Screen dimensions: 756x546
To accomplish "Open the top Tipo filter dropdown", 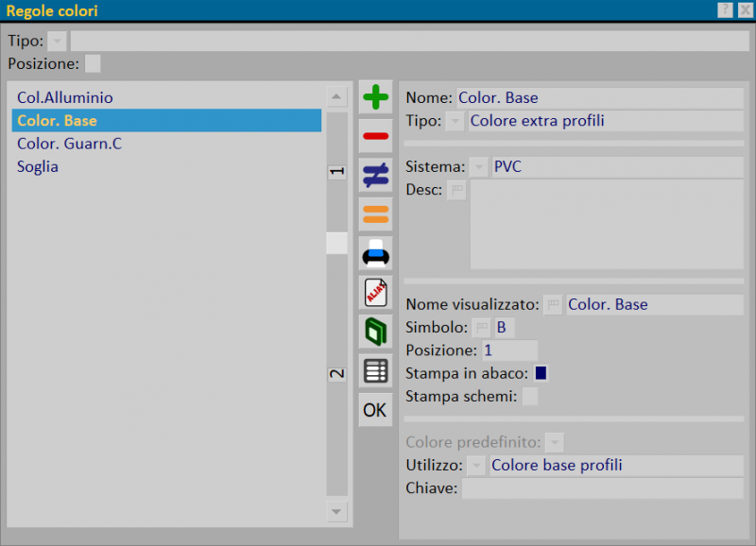I will [x=57, y=41].
